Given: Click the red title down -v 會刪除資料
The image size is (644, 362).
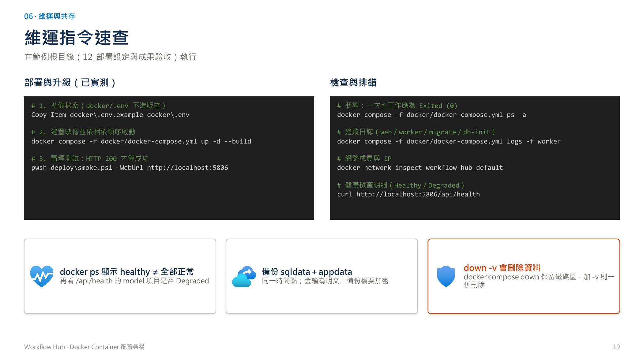Looking at the screenshot, I should pos(502,268).
